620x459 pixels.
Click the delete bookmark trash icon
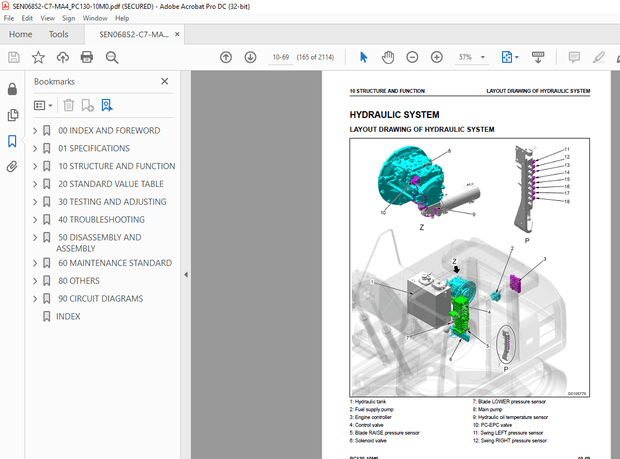(x=68, y=106)
